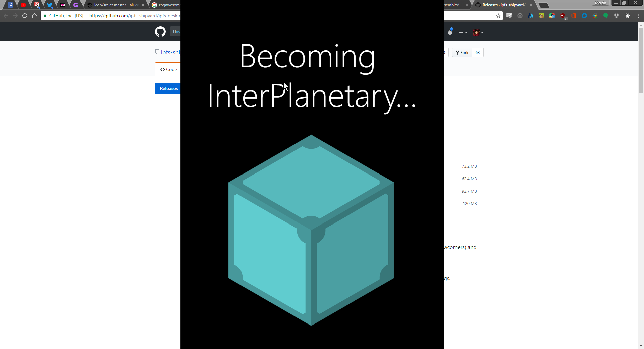Viewport: 644px width, 349px height.
Task: Open the Hangouts extension icon
Action: (x=606, y=16)
